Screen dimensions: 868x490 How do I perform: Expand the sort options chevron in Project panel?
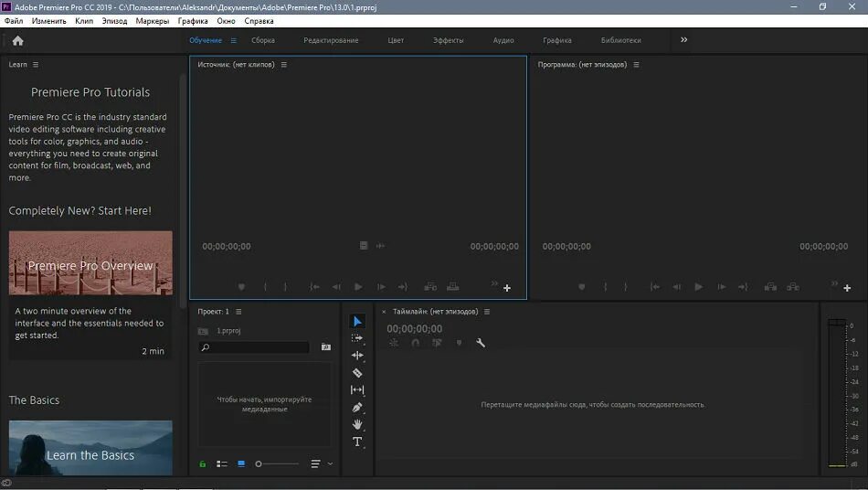click(331, 464)
